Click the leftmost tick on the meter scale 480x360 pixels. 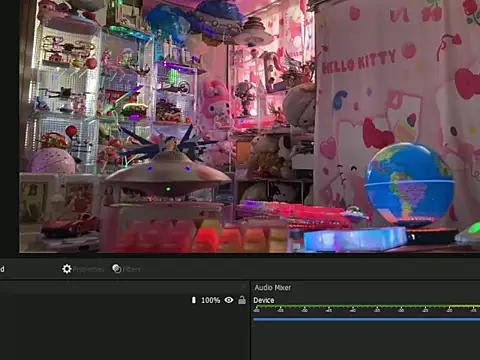tap(256, 310)
